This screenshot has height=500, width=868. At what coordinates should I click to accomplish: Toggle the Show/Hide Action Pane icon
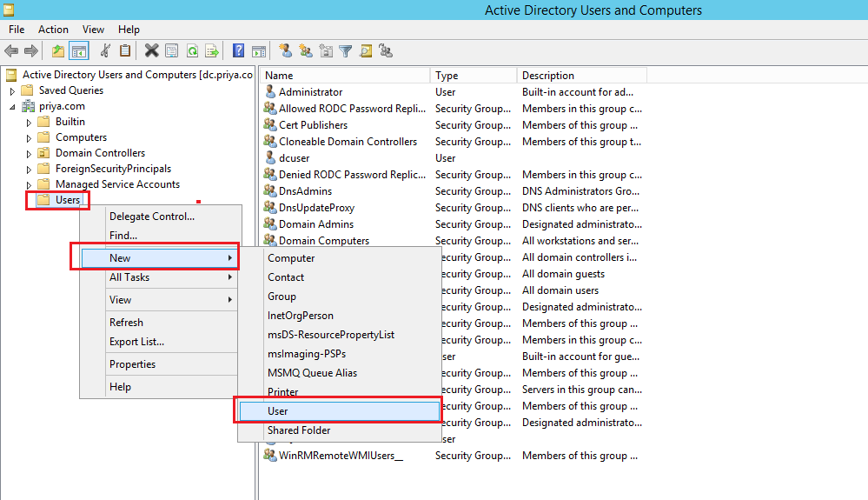coord(259,51)
